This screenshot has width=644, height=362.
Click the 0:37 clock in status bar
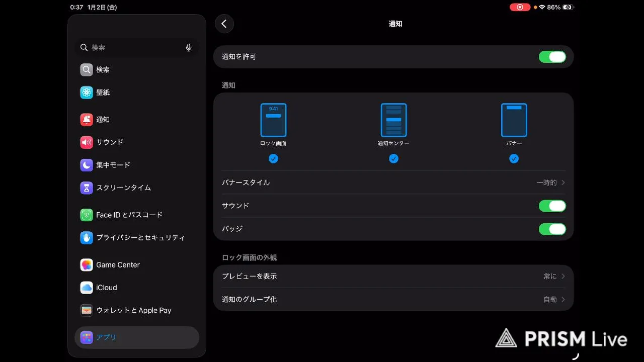(76, 7)
